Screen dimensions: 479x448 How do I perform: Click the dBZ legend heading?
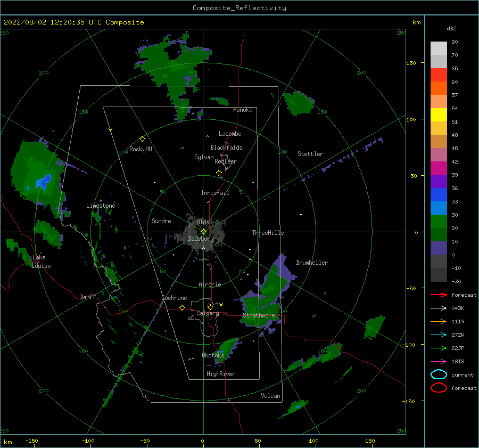click(x=451, y=28)
